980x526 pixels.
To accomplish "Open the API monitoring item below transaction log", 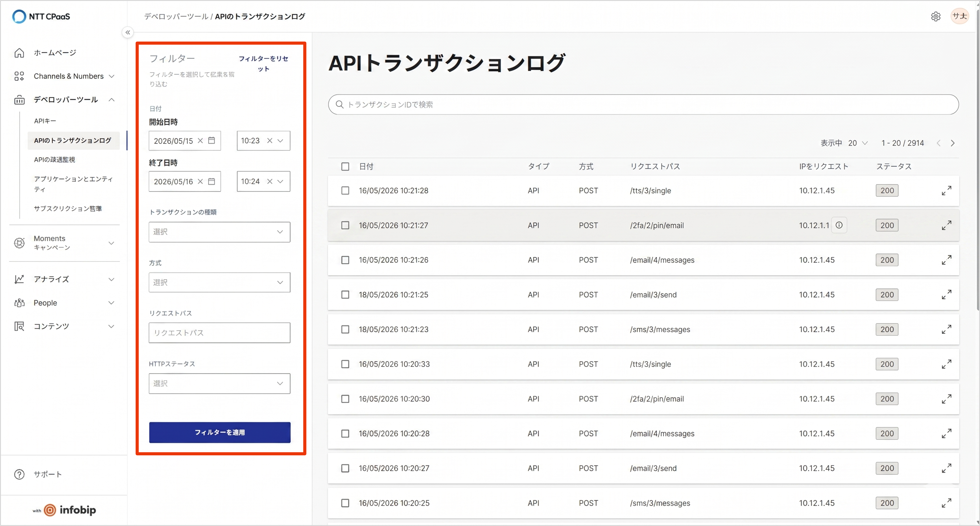I will pos(54,160).
